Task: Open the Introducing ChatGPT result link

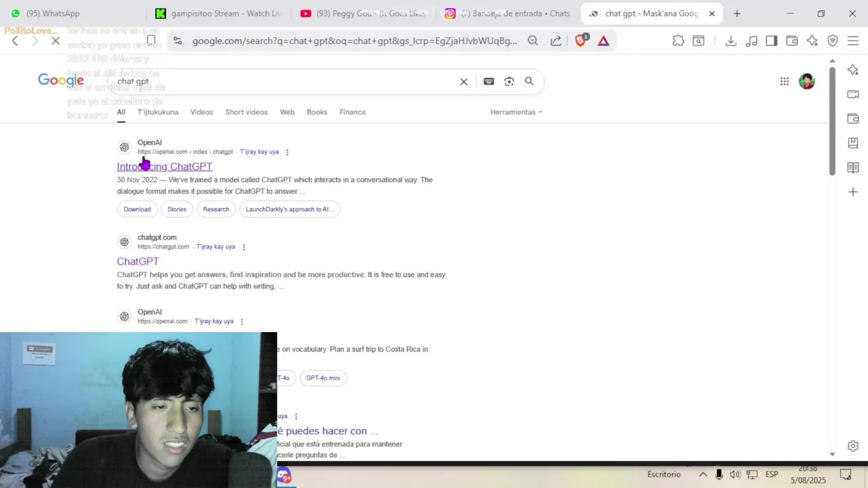Action: point(165,167)
